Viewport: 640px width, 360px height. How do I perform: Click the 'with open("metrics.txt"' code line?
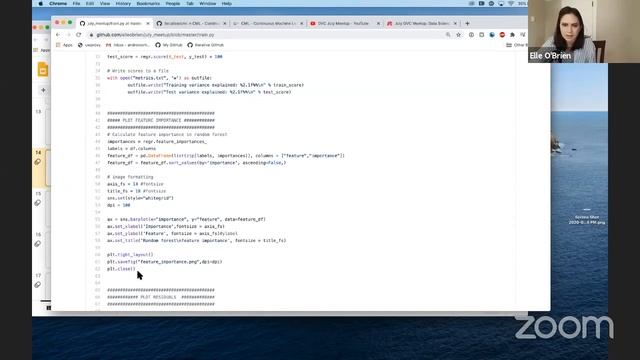tap(159, 78)
